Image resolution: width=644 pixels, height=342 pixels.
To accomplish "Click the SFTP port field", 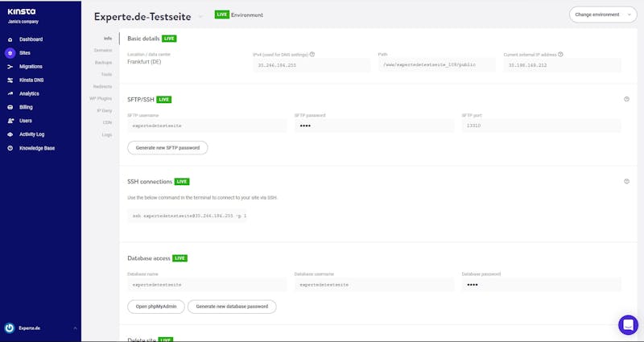I will click(x=541, y=126).
